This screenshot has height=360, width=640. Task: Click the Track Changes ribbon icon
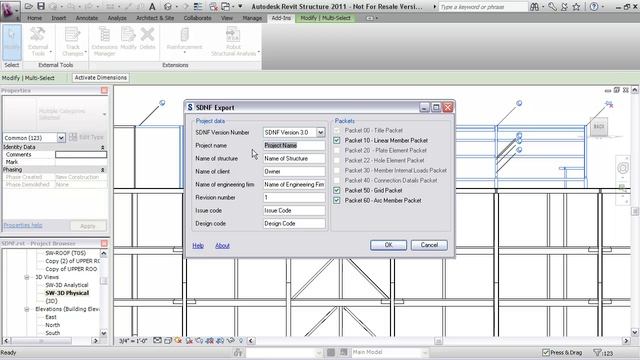coord(73,41)
